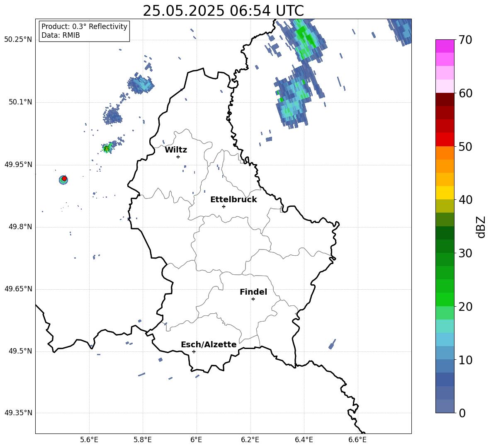Click the yellow 40 dBZ swatch
491x448 pixels.
point(445,193)
